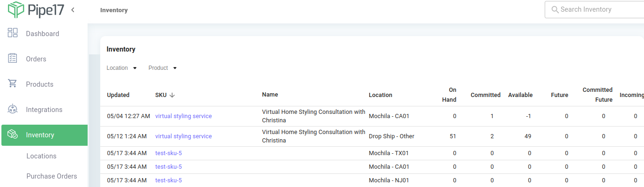Open the Locations submenu item

click(x=42, y=156)
